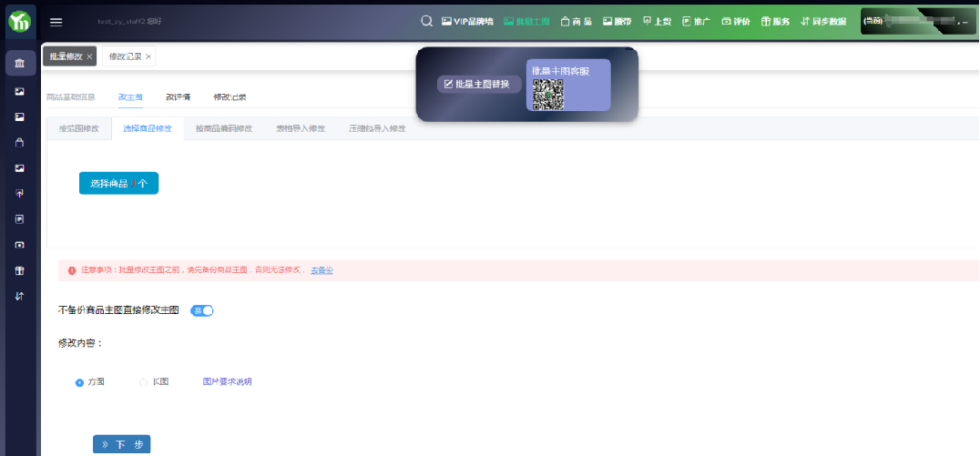Click the sync arrows icon in sidebar
The image size is (980, 456).
20,296
